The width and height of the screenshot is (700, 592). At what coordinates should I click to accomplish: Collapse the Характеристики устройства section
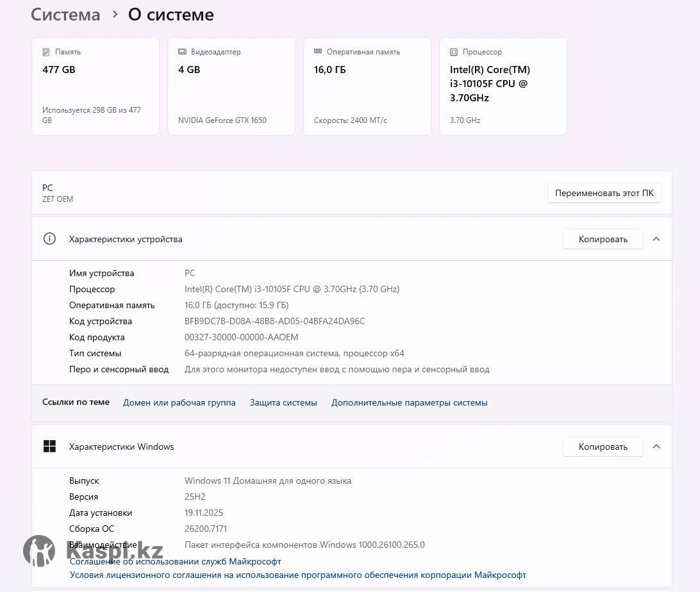coord(656,239)
